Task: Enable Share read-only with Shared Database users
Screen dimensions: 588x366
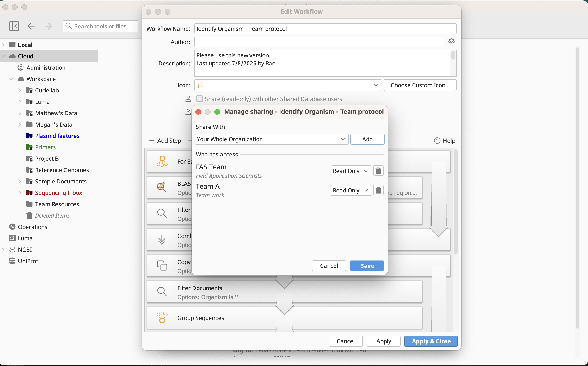Action: [x=199, y=99]
